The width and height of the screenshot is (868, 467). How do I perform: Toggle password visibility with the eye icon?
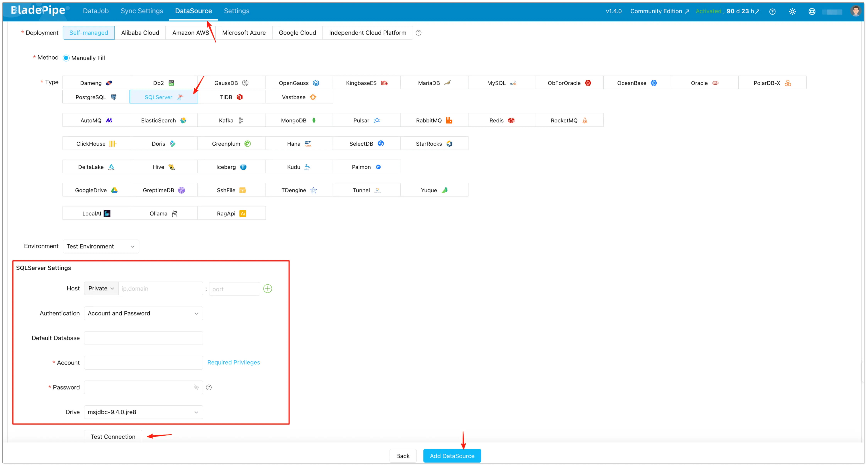coord(196,387)
